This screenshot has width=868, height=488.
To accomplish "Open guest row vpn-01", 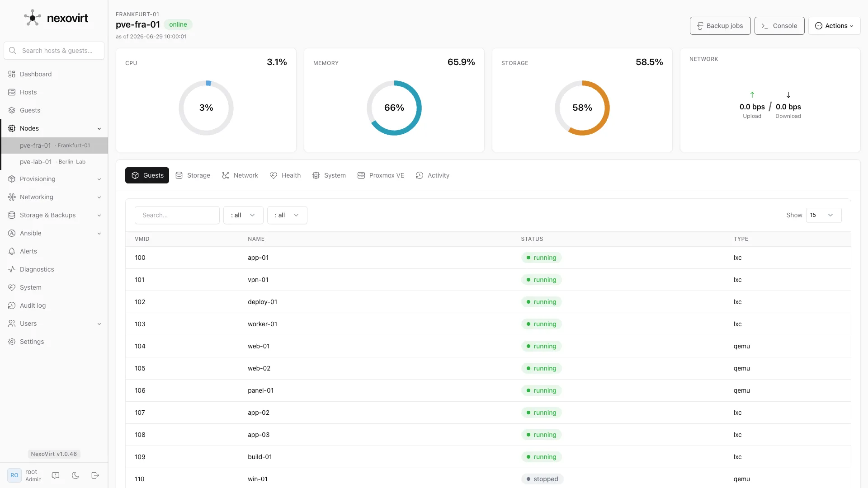I will tap(488, 280).
